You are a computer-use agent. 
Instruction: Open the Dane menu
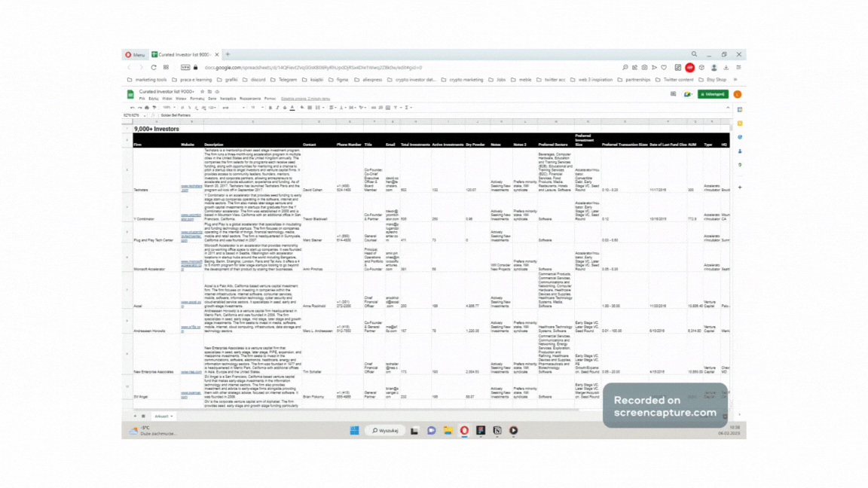pyautogui.click(x=212, y=99)
